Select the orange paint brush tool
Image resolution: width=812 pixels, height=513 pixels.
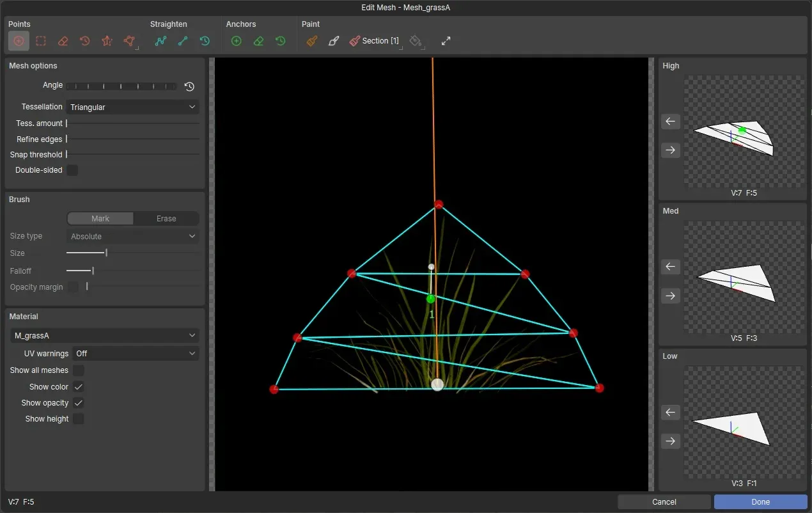click(x=311, y=41)
